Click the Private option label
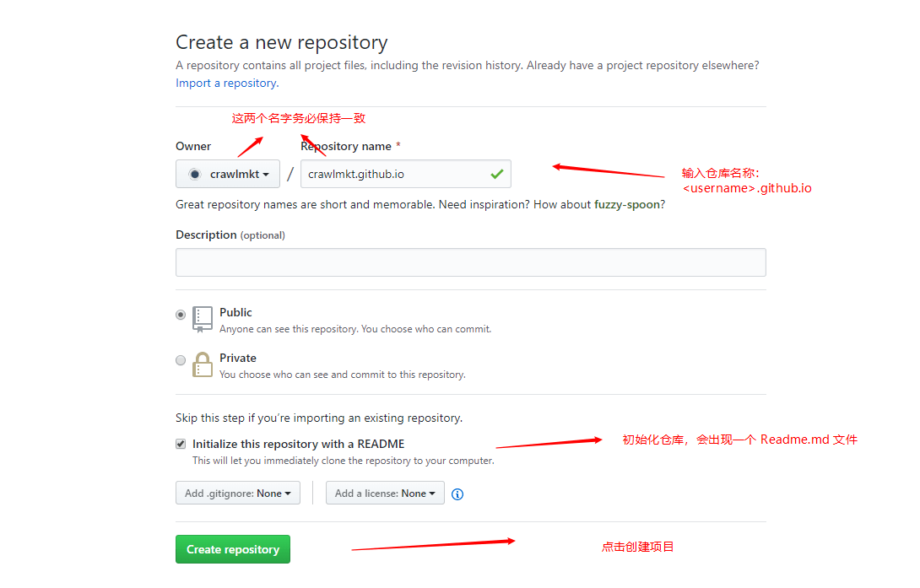Viewport: 920px width, 588px height. pos(238,358)
